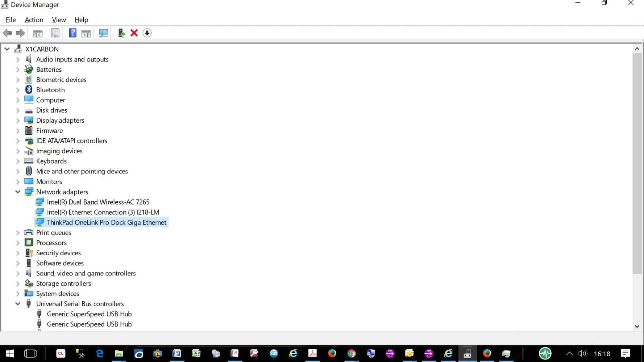
Task: Select Disk drives entry
Action: tap(52, 110)
